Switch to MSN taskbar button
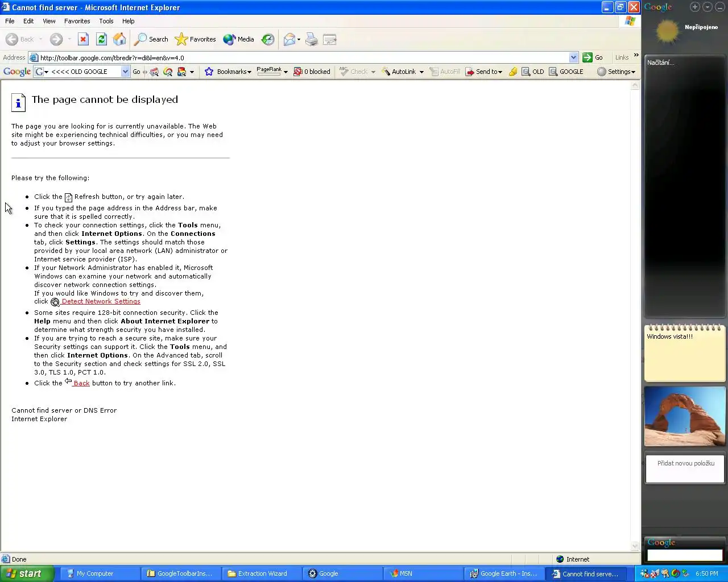The width and height of the screenshot is (728, 582). coord(423,573)
